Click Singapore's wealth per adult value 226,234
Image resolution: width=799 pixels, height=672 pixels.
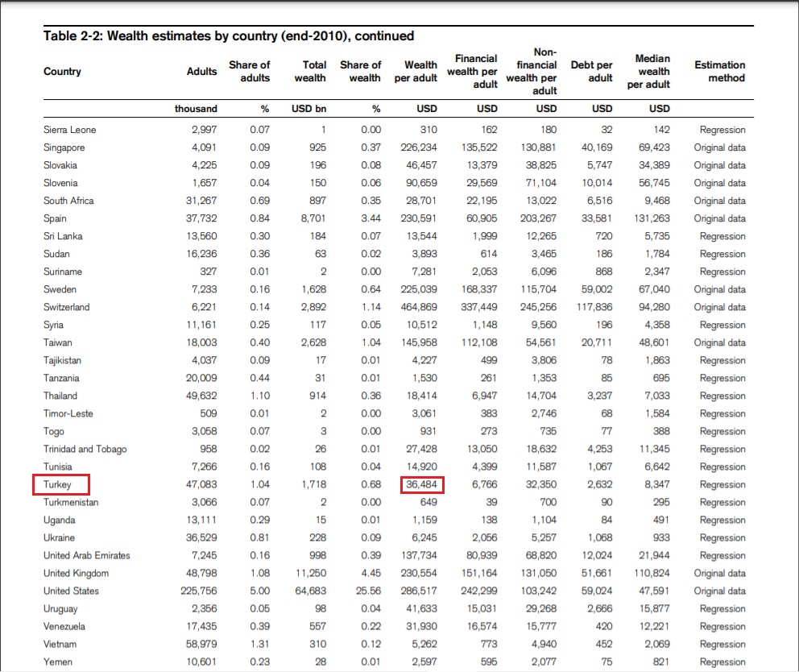click(x=419, y=147)
